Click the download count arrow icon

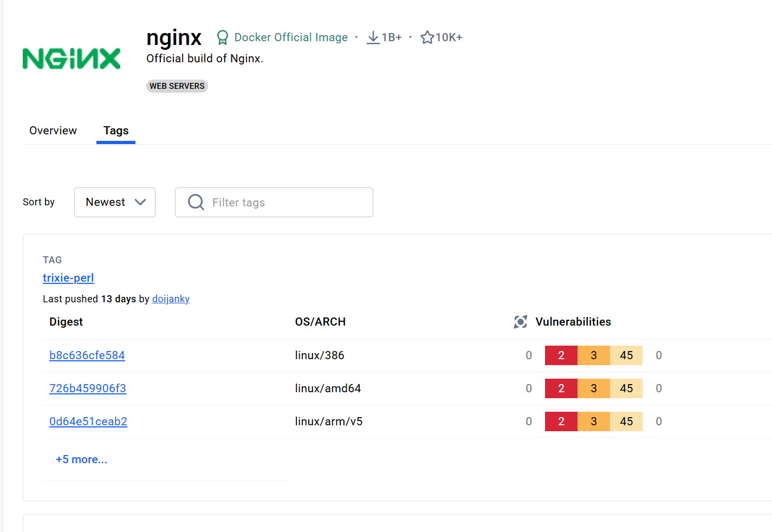pos(373,37)
